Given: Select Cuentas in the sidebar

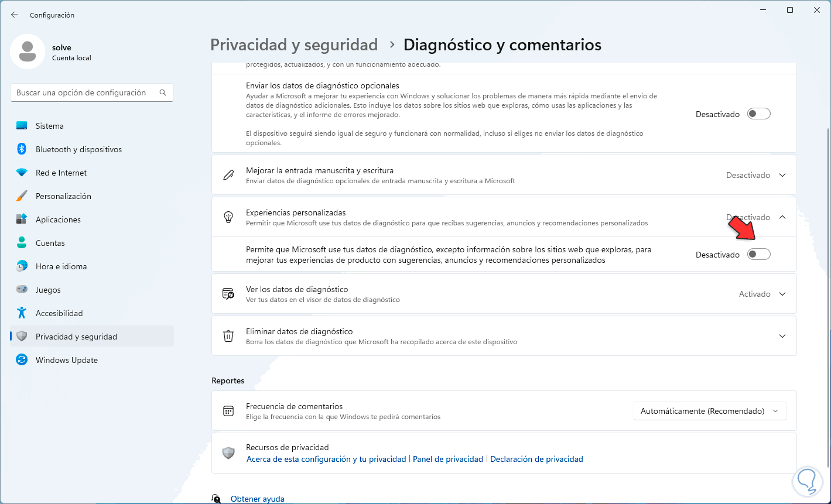Looking at the screenshot, I should 92,243.
